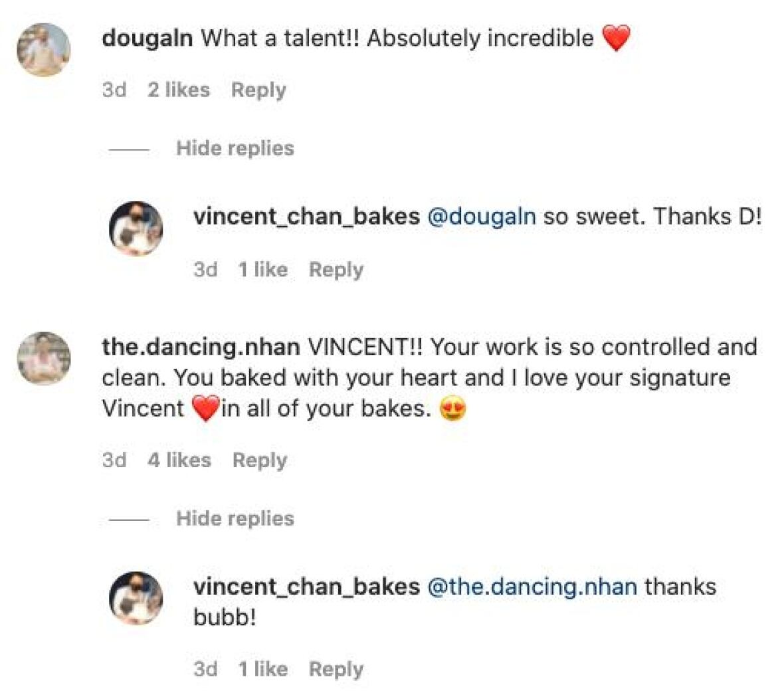This screenshot has height=693, width=784.
Task: Reply to the 'so sweet. Thanks D!' comment
Action: point(336,270)
